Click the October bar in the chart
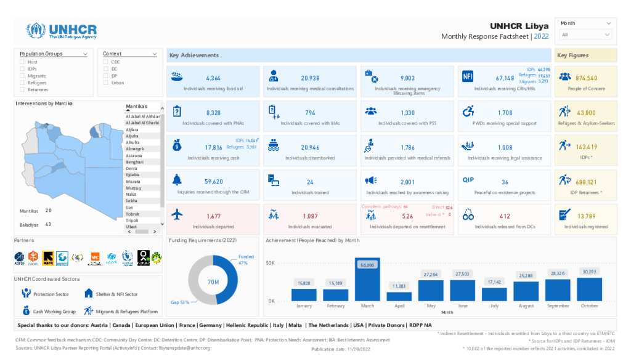Screen dimensions: 631x364 [x=589, y=289]
